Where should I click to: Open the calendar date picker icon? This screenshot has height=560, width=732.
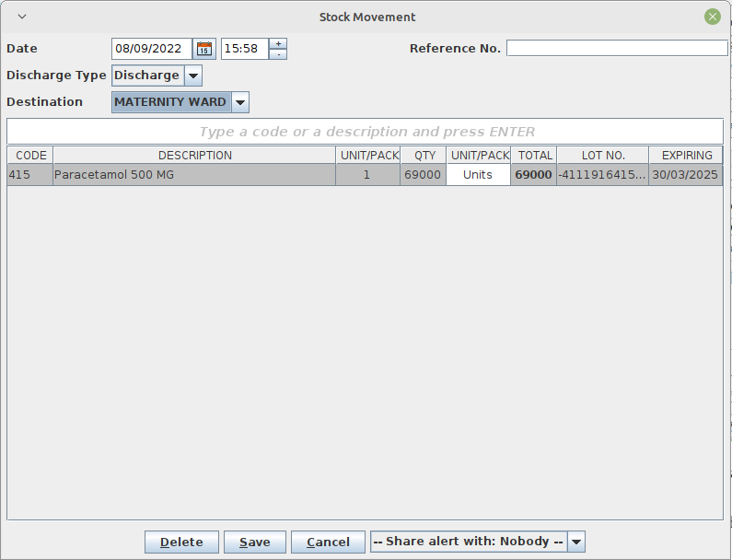click(x=204, y=49)
